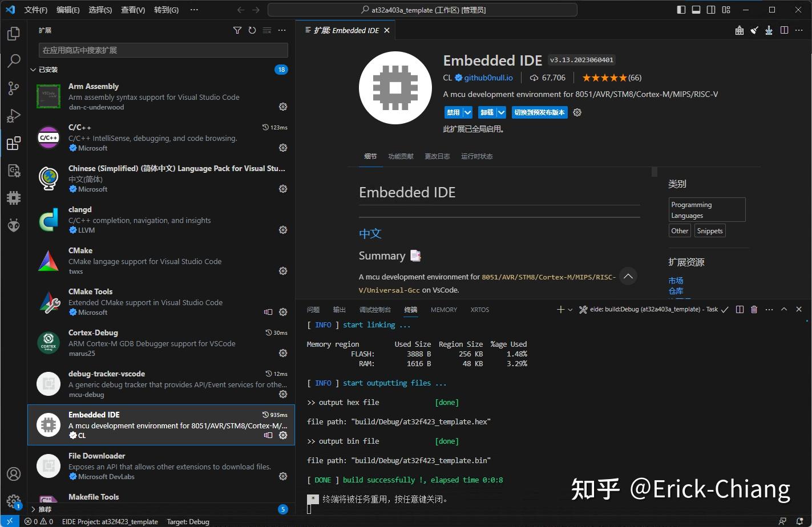Open settings gear on Embedded IDE extension entry
The width and height of the screenshot is (812, 527).
point(283,435)
